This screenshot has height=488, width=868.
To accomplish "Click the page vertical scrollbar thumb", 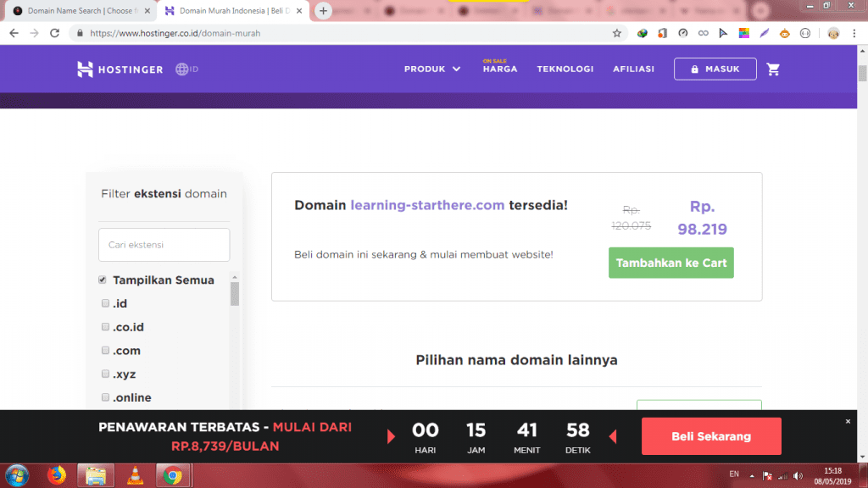I will pos(862,73).
